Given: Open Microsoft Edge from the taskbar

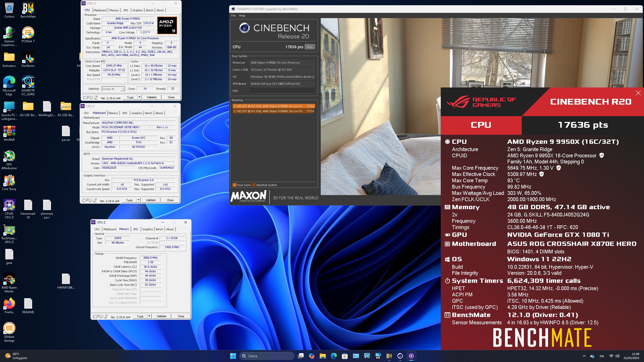Looking at the screenshot, I should click(x=334, y=356).
